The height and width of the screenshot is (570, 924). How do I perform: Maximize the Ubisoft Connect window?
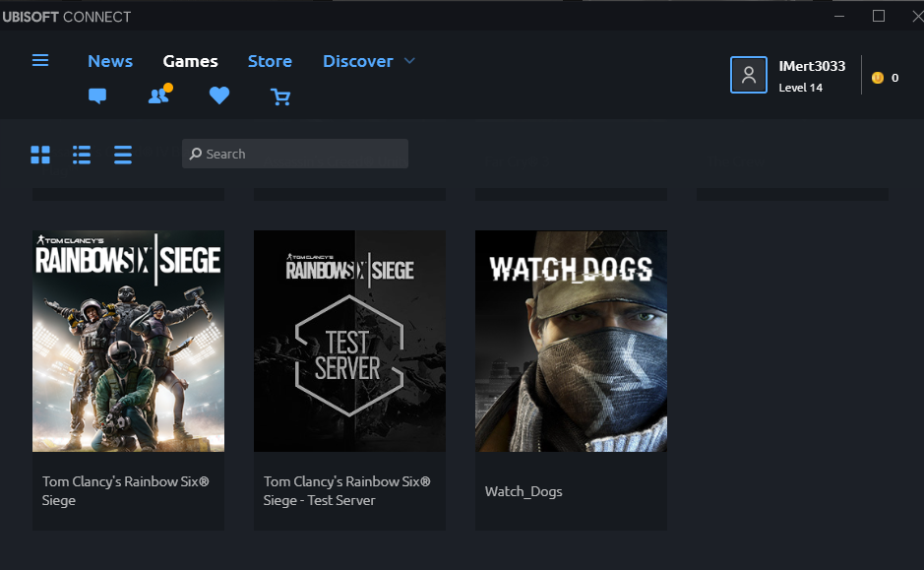[x=879, y=17]
